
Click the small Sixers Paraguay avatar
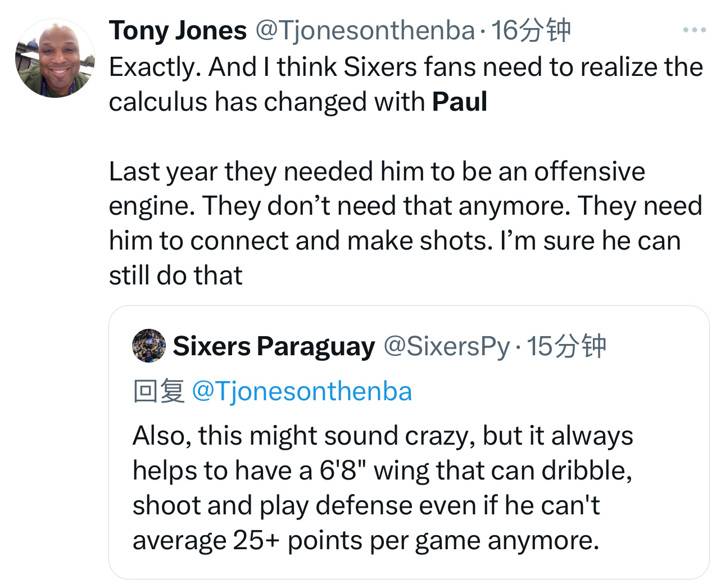tap(149, 346)
